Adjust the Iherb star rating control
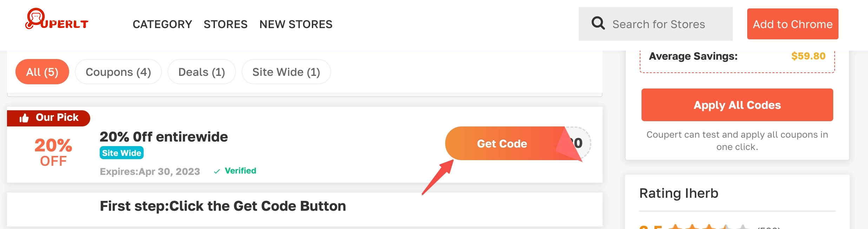Image resolution: width=868 pixels, height=229 pixels. [x=709, y=228]
